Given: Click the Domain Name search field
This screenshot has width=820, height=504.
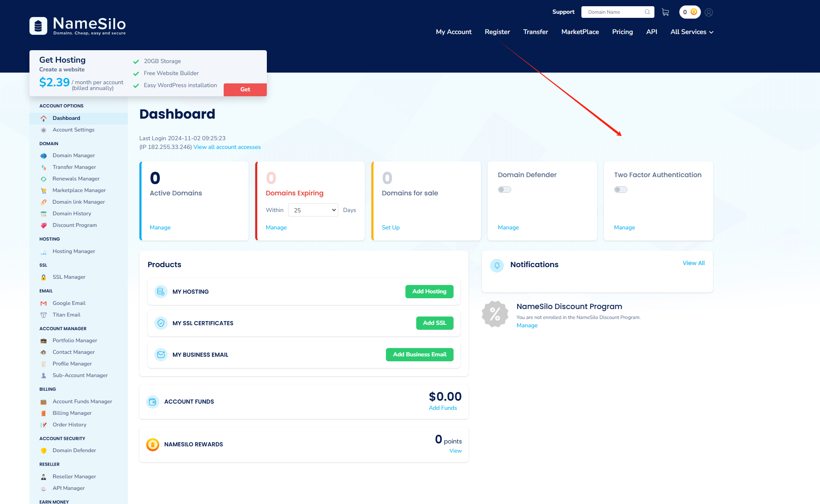Looking at the screenshot, I should [x=613, y=12].
